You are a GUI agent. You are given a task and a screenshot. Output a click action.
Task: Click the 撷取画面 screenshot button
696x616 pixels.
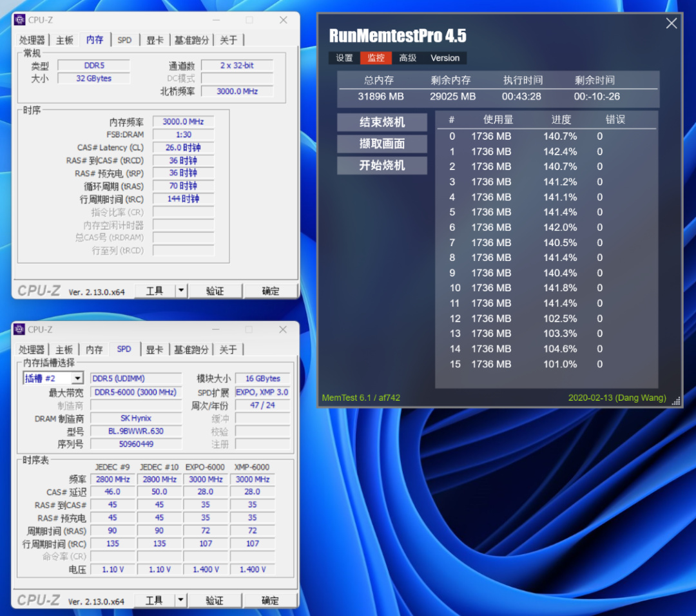pyautogui.click(x=382, y=144)
